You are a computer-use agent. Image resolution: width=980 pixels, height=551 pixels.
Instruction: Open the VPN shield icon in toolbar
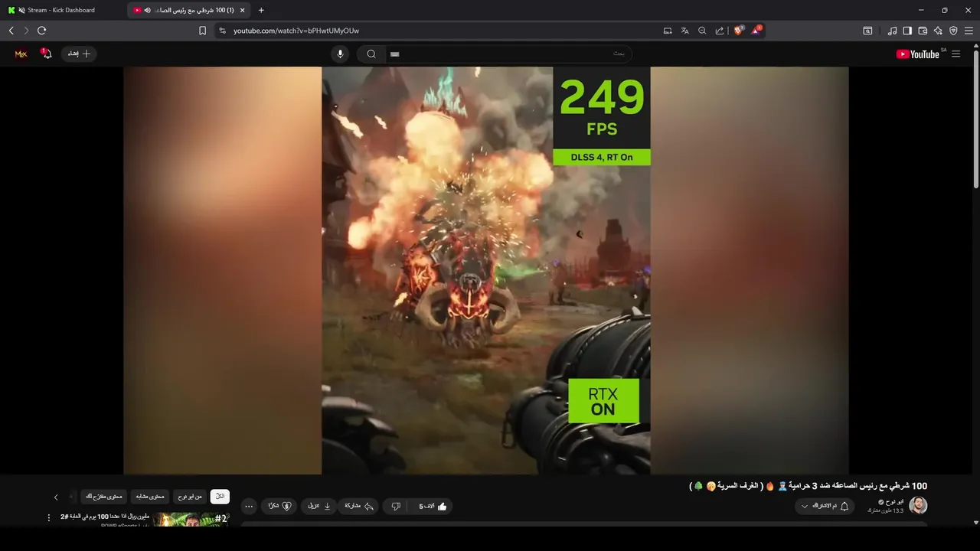click(x=953, y=31)
